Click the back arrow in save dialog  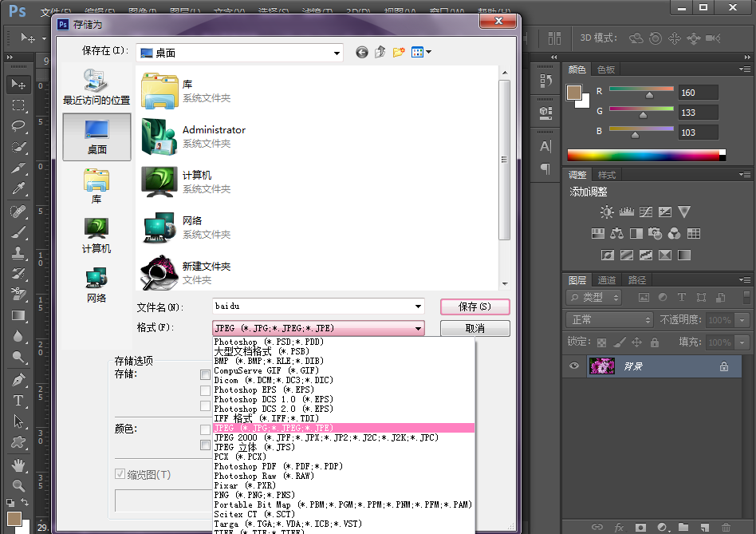pyautogui.click(x=361, y=52)
